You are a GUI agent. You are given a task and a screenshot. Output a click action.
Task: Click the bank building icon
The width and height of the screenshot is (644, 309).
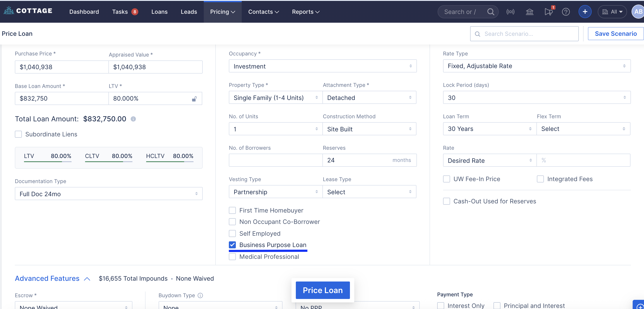pyautogui.click(x=529, y=12)
